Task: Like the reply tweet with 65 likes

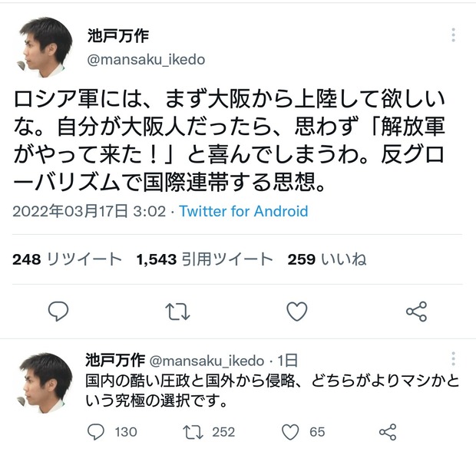Action: (290, 432)
